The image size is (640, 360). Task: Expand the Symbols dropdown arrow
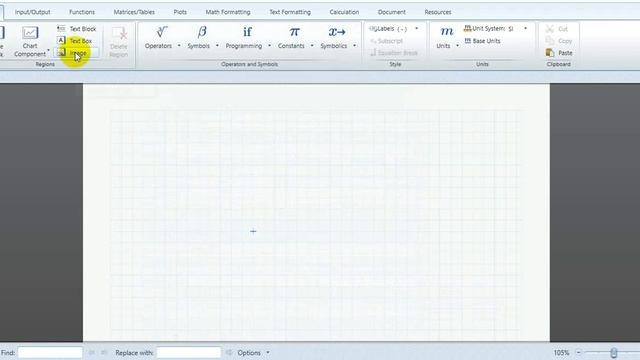pos(217,46)
